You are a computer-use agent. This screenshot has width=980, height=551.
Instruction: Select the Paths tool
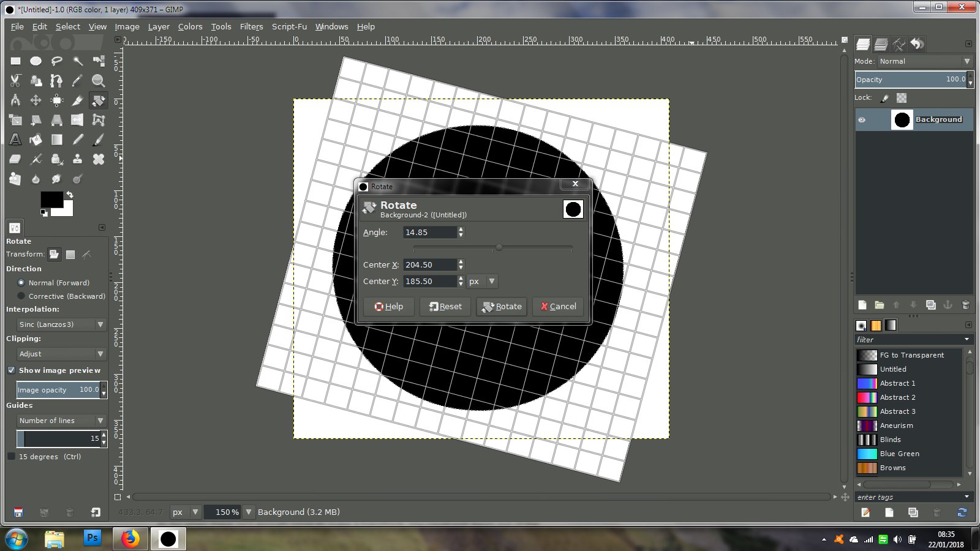coord(57,80)
